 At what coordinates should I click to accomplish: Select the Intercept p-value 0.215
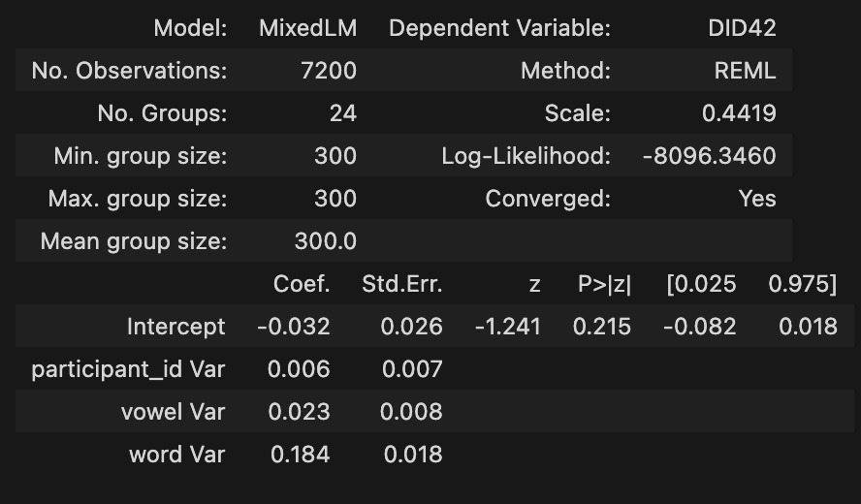[601, 327]
